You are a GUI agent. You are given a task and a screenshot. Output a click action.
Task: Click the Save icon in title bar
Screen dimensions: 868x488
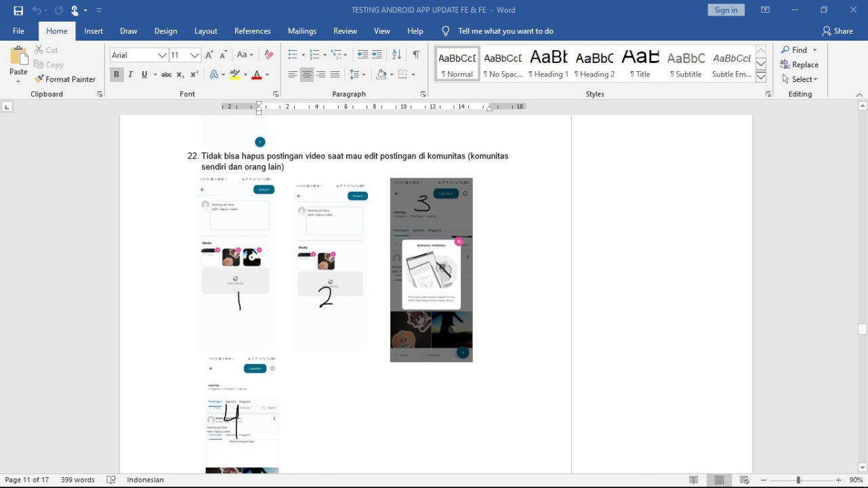18,10
